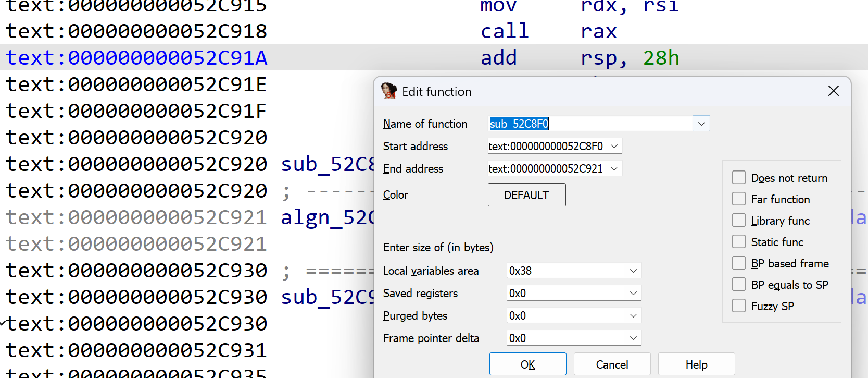Click the address text:000000000052C931

point(136,350)
